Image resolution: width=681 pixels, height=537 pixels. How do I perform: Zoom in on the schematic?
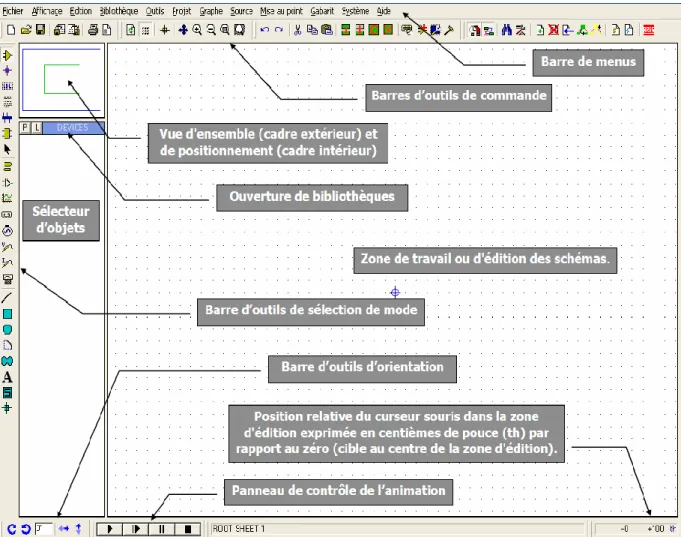(197, 30)
